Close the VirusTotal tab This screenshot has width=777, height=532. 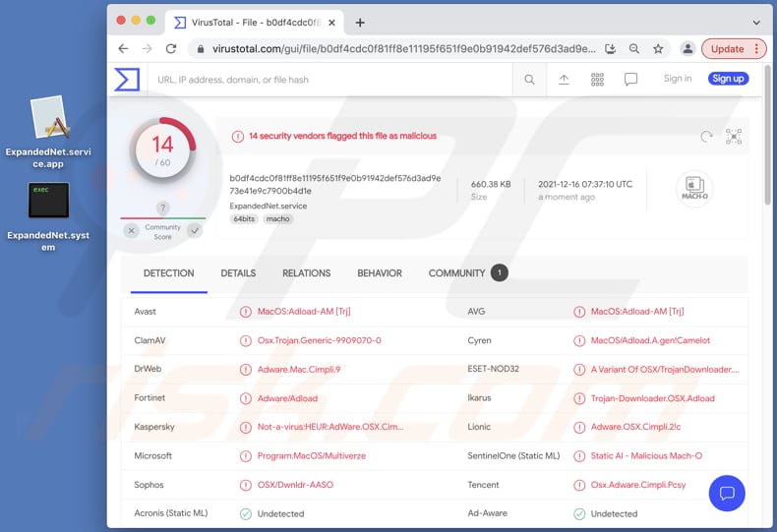coord(332,23)
